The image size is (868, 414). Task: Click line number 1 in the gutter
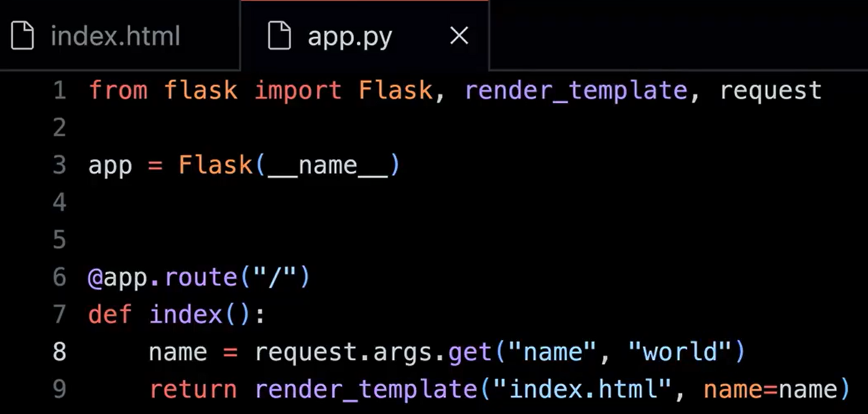tap(59, 91)
